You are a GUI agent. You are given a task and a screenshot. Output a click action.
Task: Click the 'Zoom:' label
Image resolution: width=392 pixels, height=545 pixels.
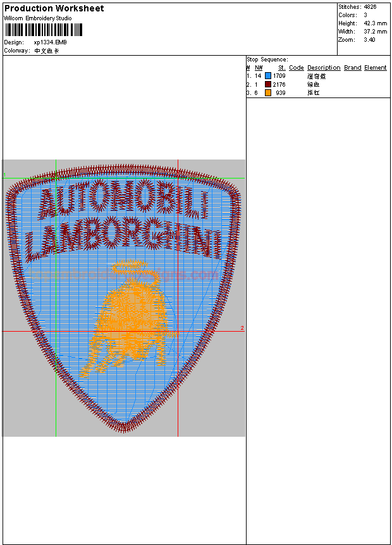coord(346,40)
